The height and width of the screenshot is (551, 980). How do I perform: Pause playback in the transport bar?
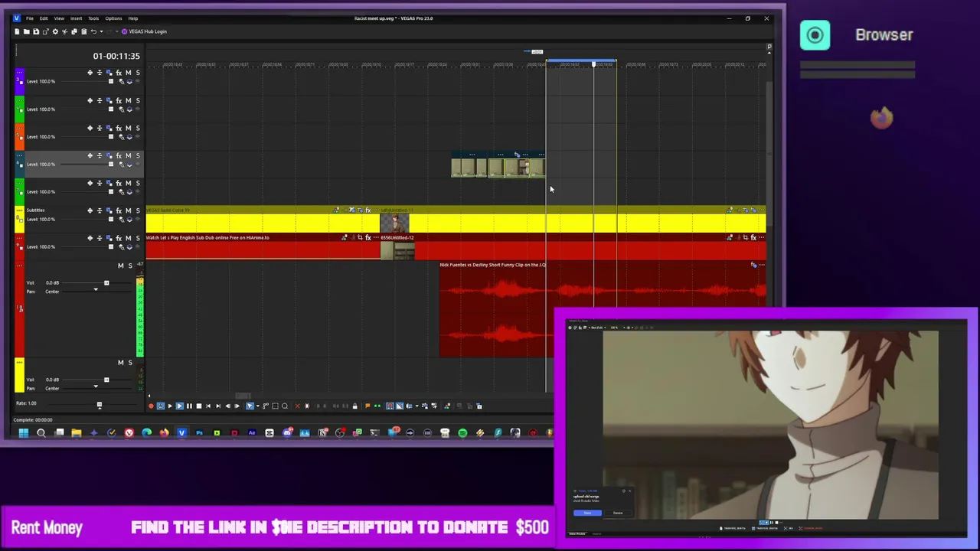(x=189, y=406)
